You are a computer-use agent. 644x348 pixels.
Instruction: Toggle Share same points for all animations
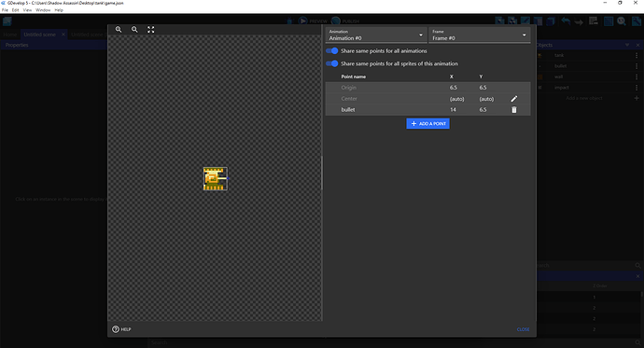point(332,51)
